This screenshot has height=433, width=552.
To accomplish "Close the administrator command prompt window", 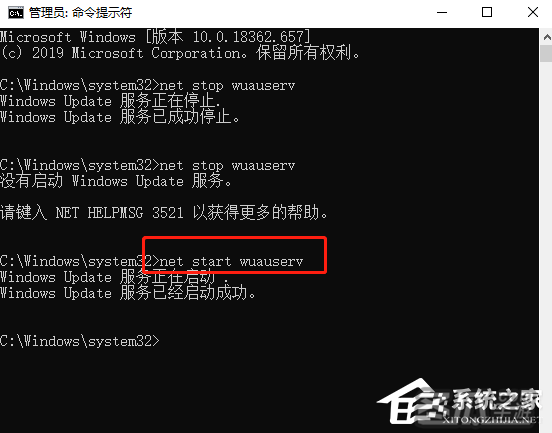I will pyautogui.click(x=533, y=12).
